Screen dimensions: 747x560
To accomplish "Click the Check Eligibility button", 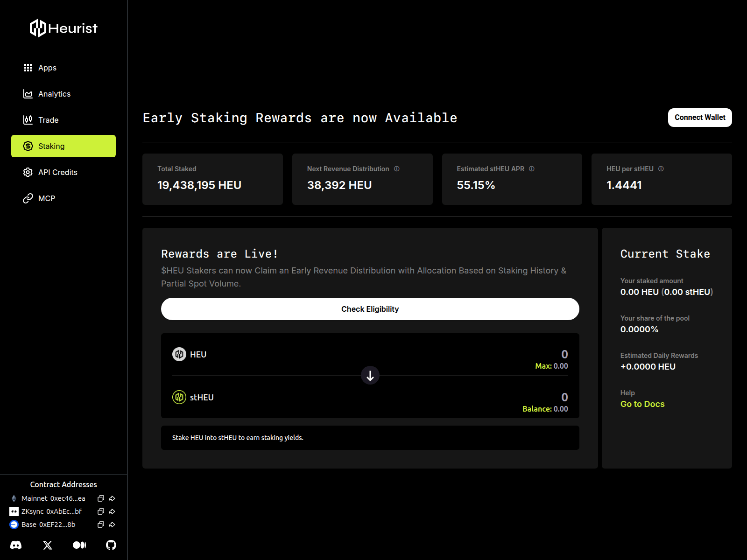I will pos(370,309).
